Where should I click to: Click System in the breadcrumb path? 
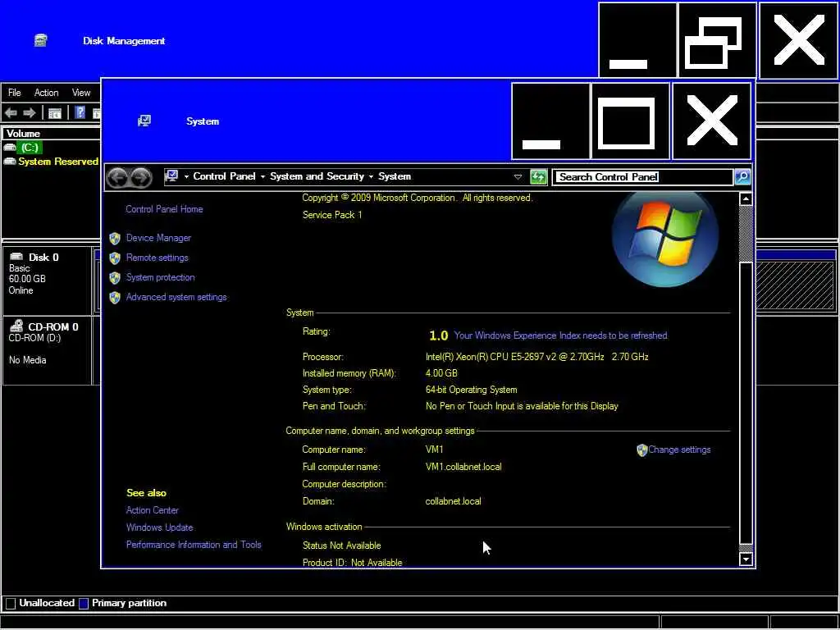pos(395,176)
